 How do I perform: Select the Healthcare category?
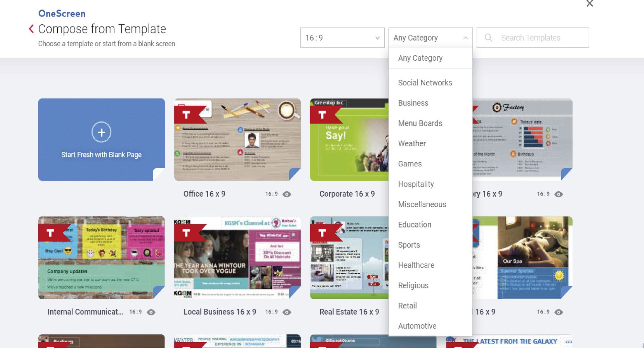(x=416, y=265)
